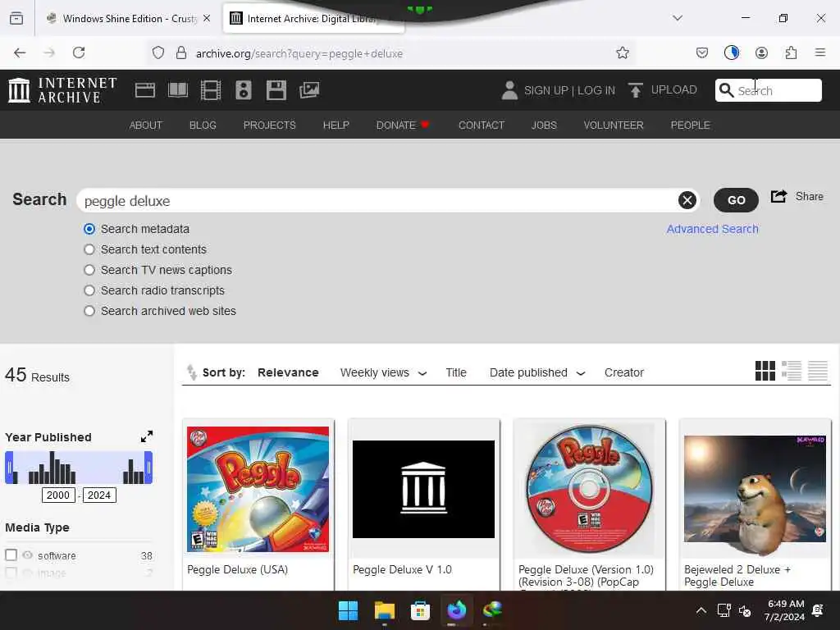
Task: Select Search archived web sites option
Action: (x=89, y=311)
